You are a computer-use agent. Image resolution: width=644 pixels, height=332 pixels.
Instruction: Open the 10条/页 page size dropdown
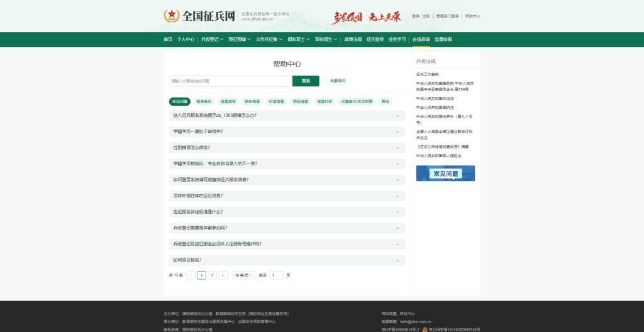pyautogui.click(x=243, y=275)
